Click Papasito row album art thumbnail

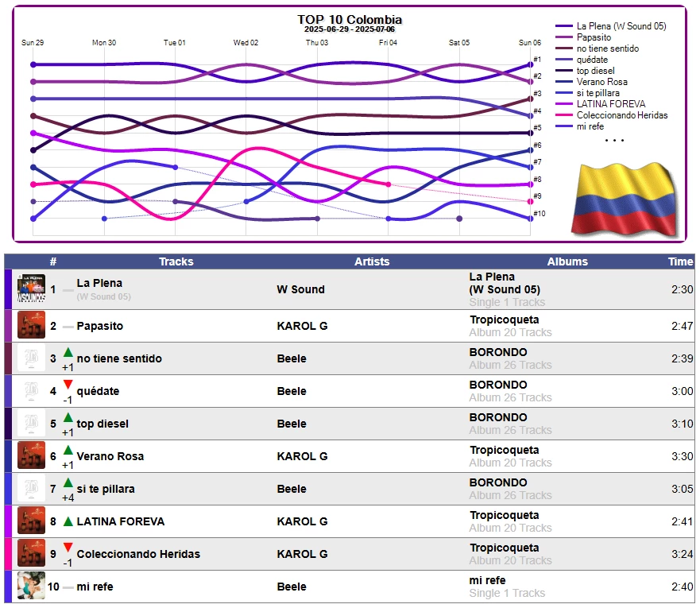(31, 325)
